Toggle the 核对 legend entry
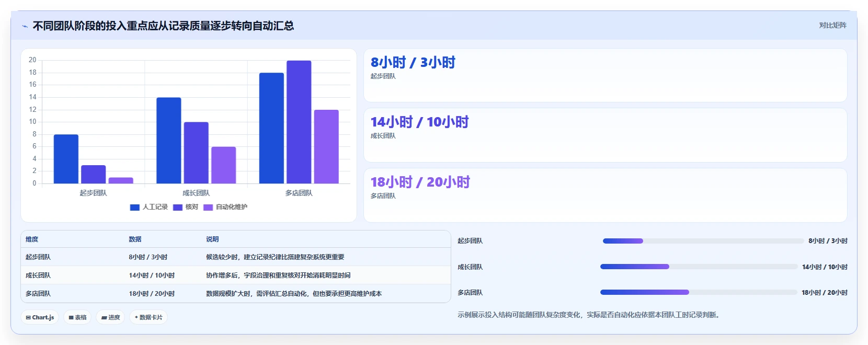Screen dimensions: 868x345 186,207
